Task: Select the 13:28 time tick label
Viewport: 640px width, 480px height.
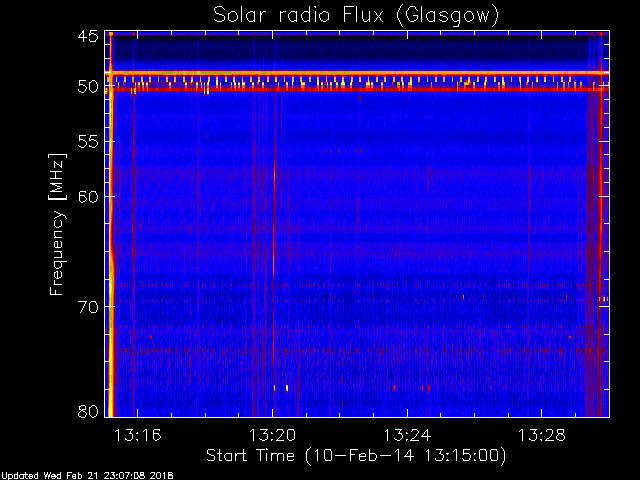Action: click(542, 435)
